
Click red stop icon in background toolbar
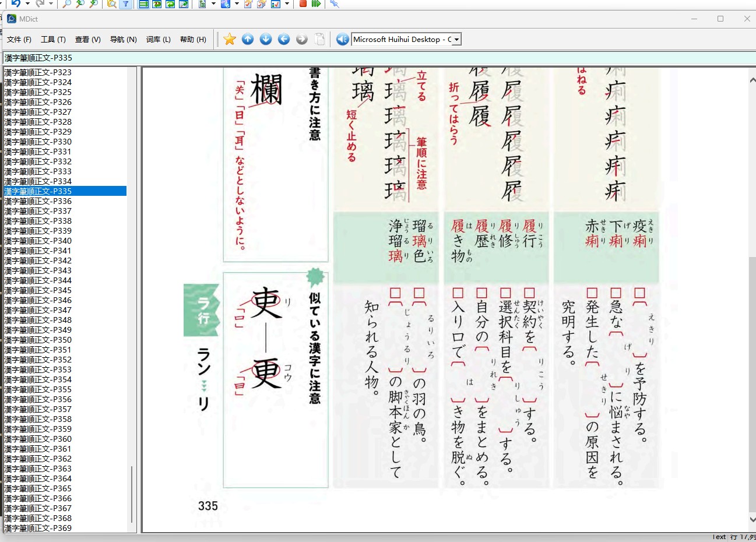pos(303,3)
